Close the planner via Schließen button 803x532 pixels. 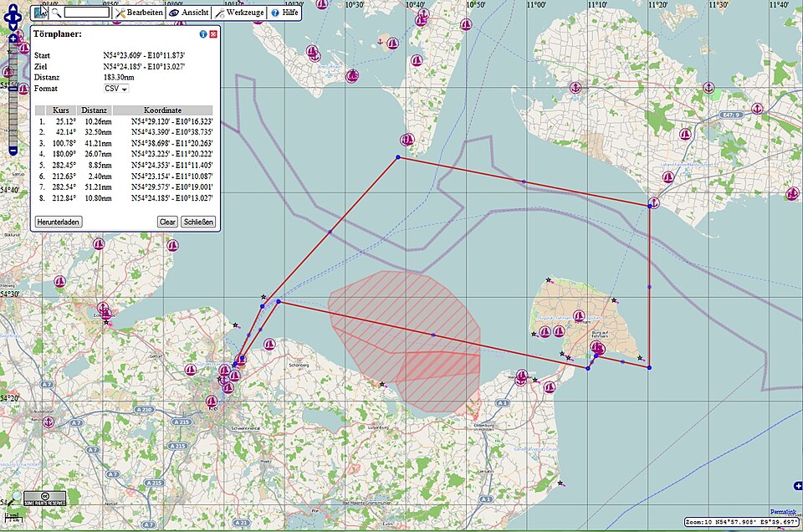pyautogui.click(x=197, y=222)
